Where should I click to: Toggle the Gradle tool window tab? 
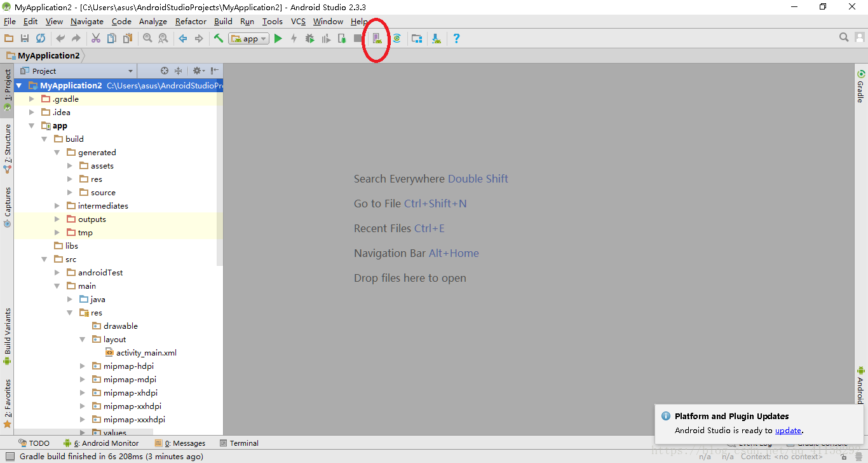(861, 86)
